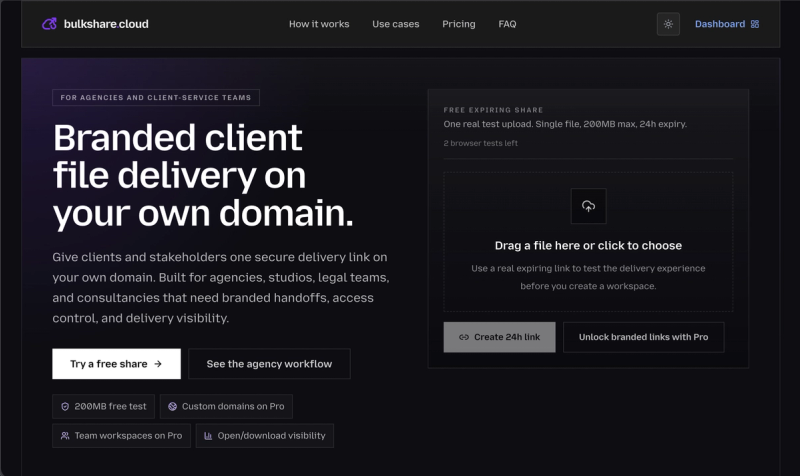Screen dimensions: 800x476
Task: Click the For agencies and client-service teams tag
Action: pos(156,97)
